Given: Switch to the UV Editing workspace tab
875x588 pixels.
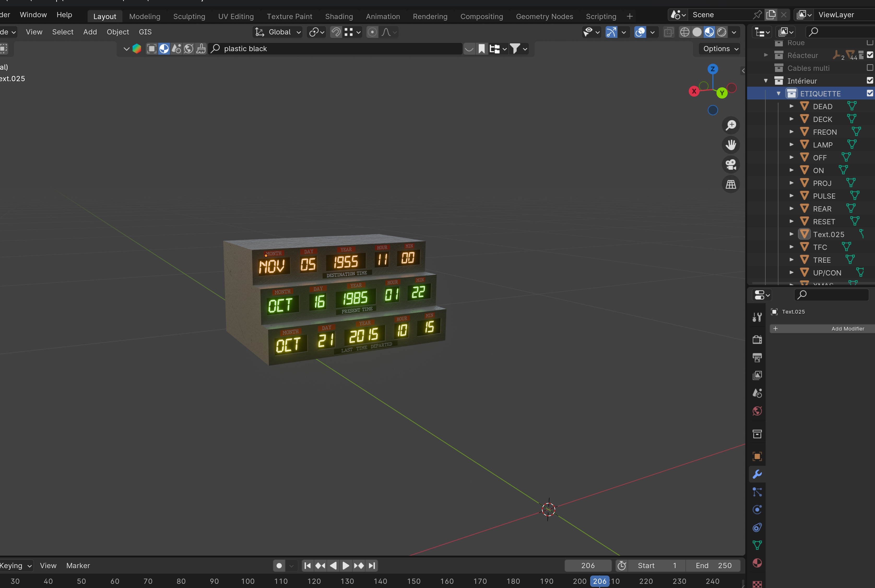Looking at the screenshot, I should tap(236, 16).
